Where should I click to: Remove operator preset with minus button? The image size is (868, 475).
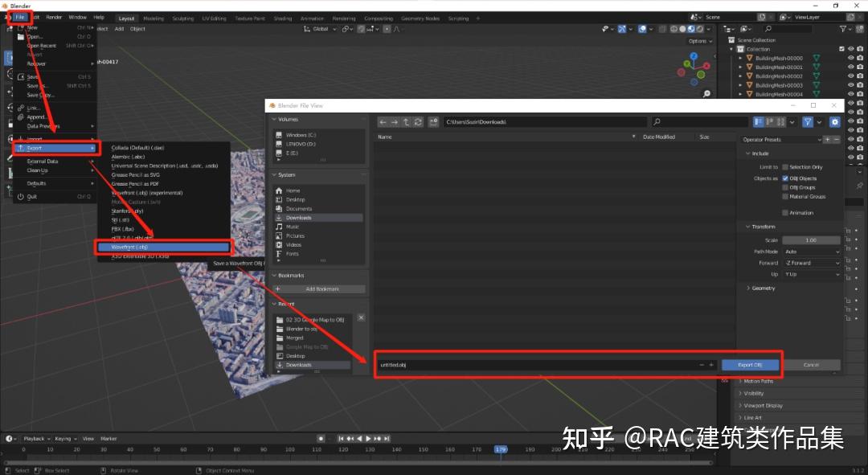point(837,140)
